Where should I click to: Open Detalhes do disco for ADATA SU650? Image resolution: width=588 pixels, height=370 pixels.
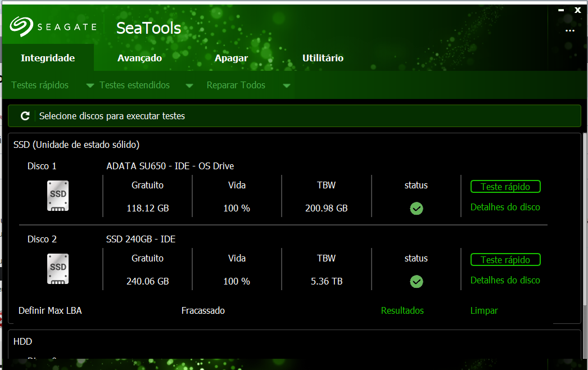tap(505, 207)
